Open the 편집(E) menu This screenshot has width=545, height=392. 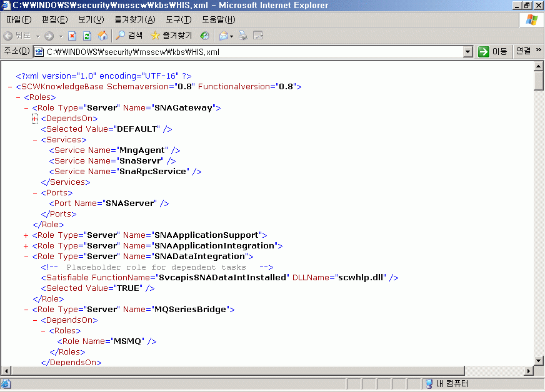pos(55,20)
